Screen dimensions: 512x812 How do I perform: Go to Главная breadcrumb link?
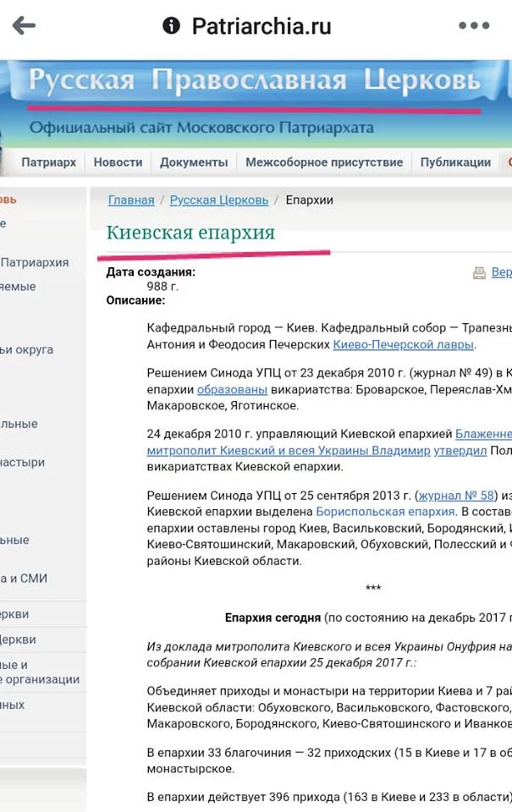(x=131, y=200)
